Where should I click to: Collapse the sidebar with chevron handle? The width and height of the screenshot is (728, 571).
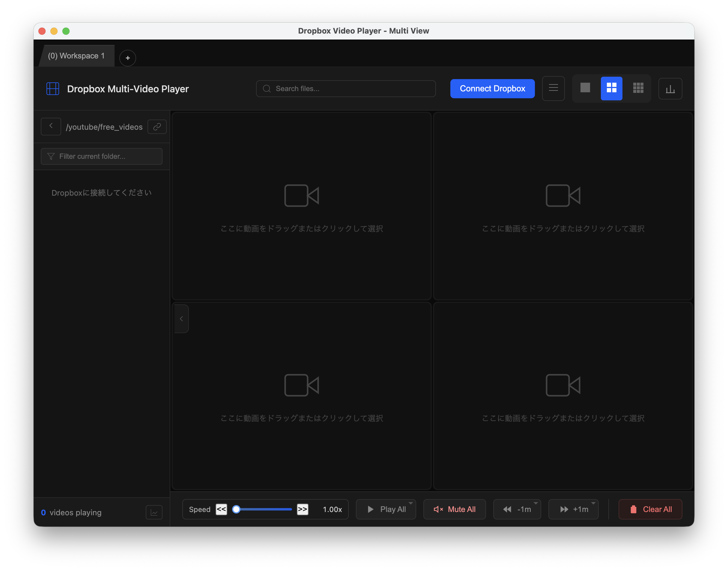coord(181,318)
